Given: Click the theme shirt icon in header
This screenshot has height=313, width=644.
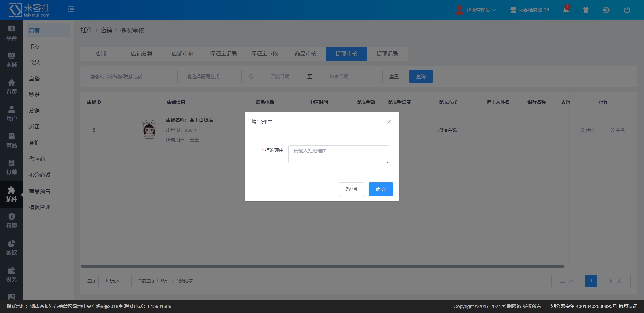Looking at the screenshot, I should click(x=586, y=10).
